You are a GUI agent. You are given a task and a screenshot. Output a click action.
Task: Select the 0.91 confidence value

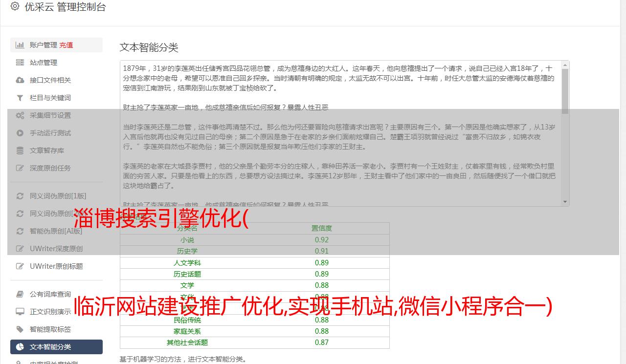322,251
